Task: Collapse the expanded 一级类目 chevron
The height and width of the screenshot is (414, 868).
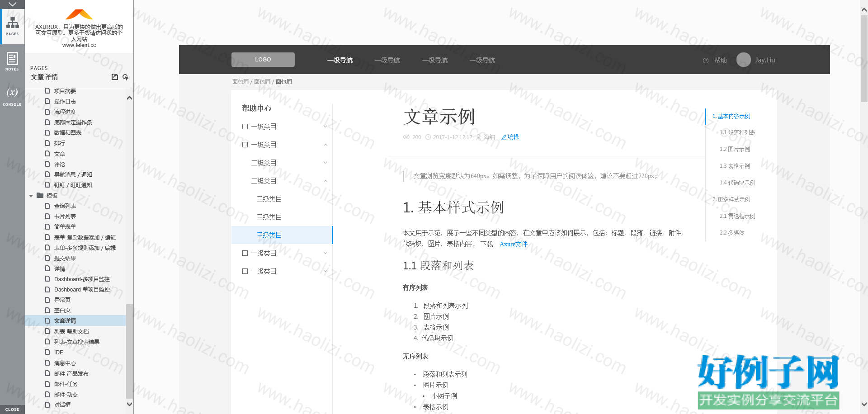Action: click(325, 145)
